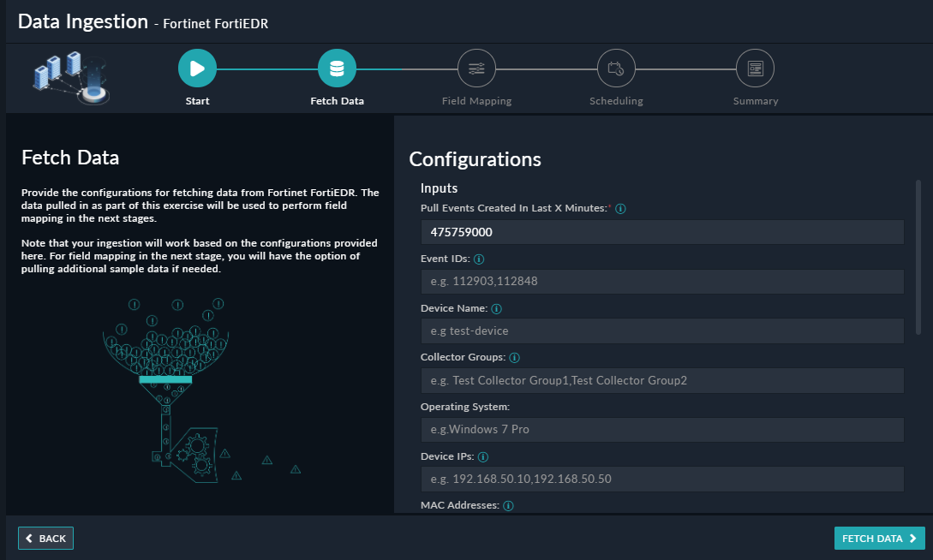
Task: Focus the Operating System input field
Action: (662, 429)
